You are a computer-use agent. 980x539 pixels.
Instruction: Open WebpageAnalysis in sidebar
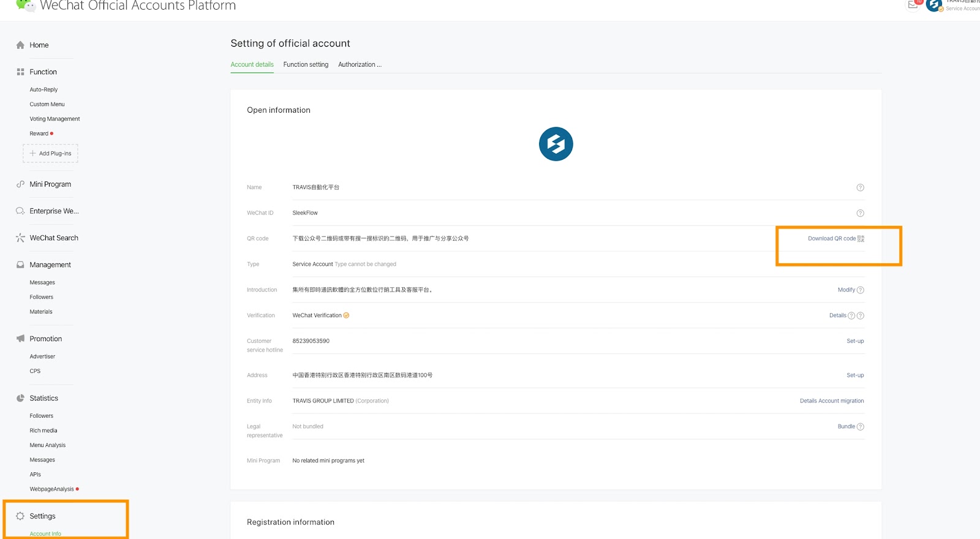pyautogui.click(x=51, y=489)
